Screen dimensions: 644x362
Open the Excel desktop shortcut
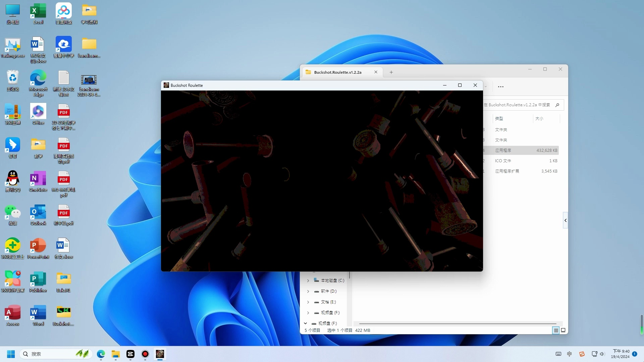(38, 13)
